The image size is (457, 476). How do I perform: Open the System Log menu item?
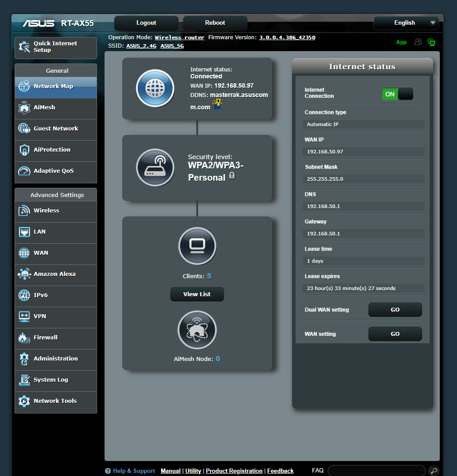56,381
